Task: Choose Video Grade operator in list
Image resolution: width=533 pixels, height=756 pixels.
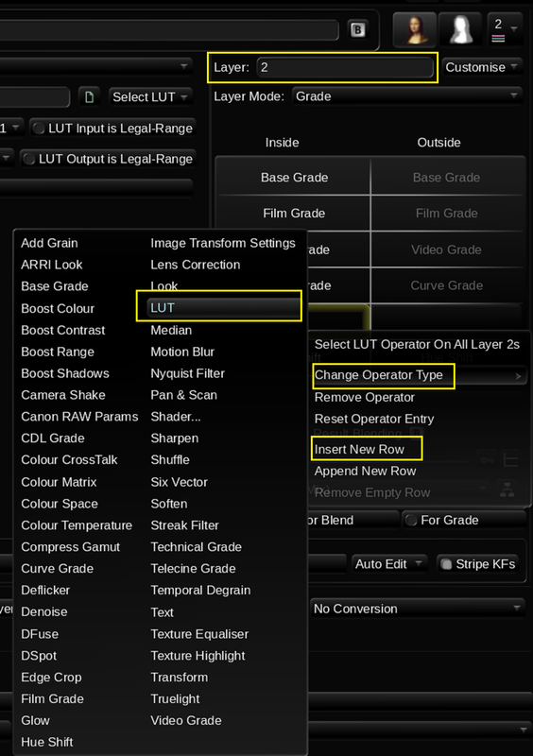Action: click(186, 720)
